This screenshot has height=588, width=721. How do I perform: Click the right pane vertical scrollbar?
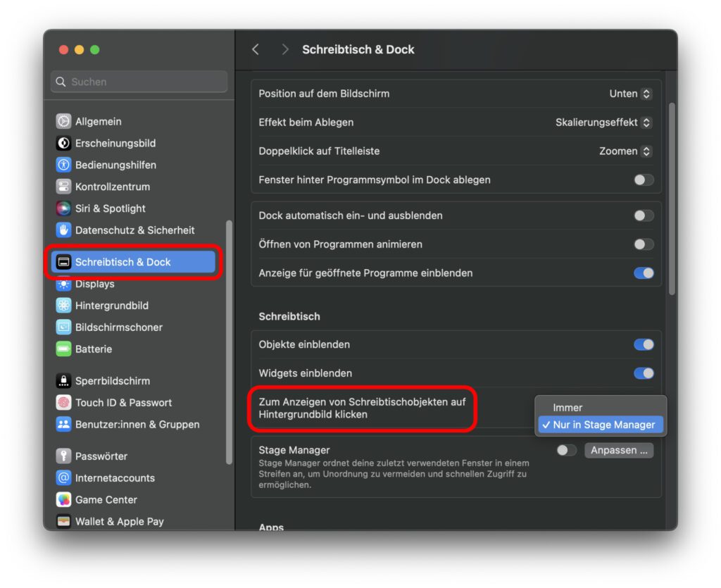pyautogui.click(x=672, y=199)
